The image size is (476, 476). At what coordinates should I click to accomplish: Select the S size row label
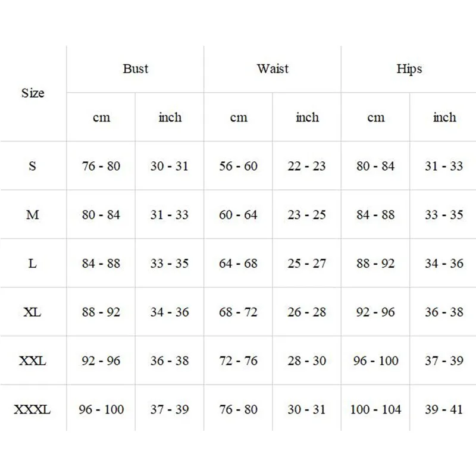33,166
